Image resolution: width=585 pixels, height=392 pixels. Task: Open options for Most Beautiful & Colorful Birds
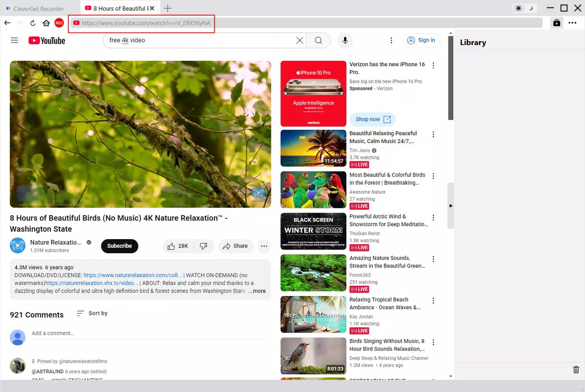(x=433, y=176)
